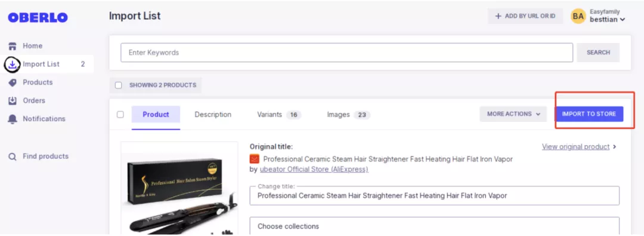Image resolution: width=644 pixels, height=236 pixels.
Task: Click the Import List download icon
Action: 13,65
